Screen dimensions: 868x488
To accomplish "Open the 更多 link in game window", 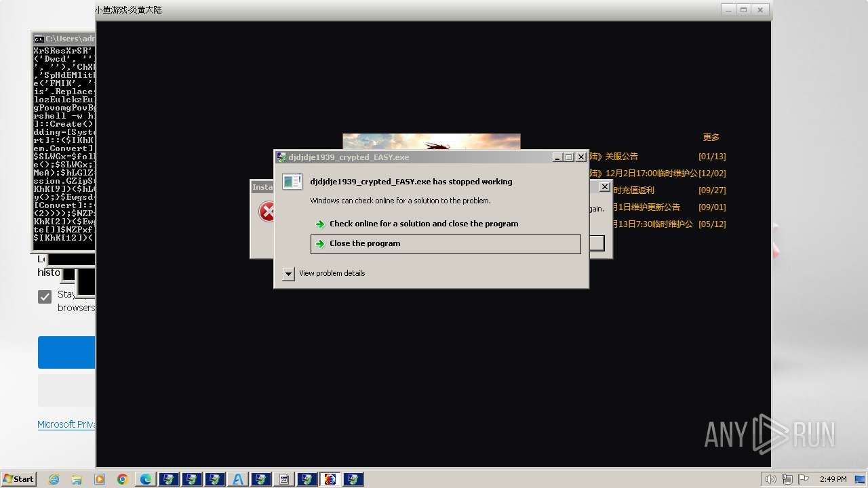I will coord(711,137).
